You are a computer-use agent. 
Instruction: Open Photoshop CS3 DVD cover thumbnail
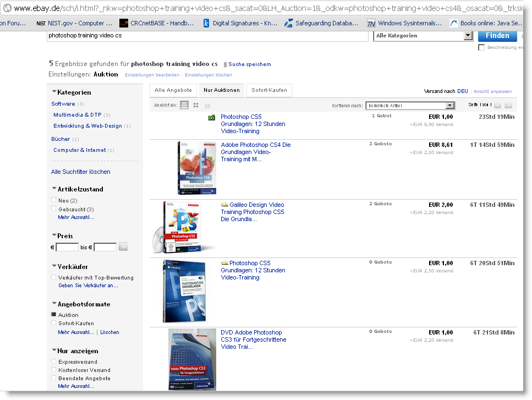pyautogui.click(x=193, y=359)
